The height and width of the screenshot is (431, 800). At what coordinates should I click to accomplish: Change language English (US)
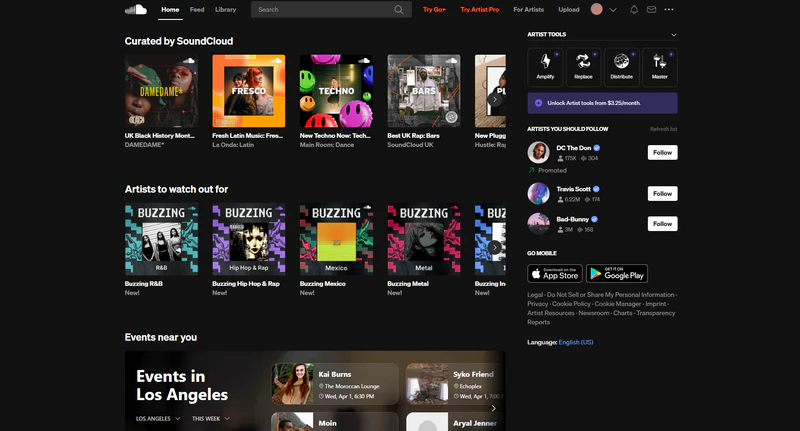point(576,342)
